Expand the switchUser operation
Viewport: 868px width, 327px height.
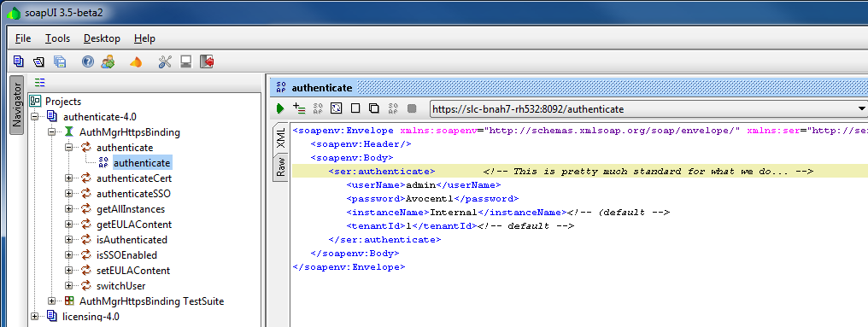point(68,286)
